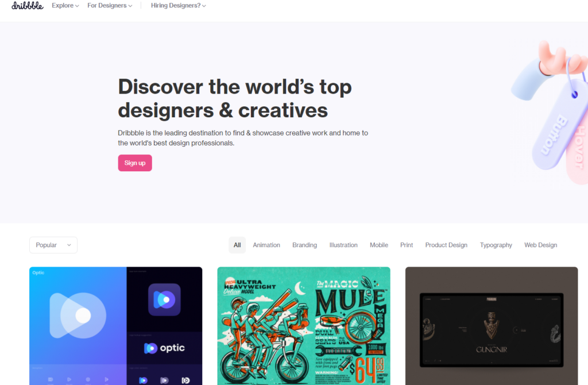Filter shots by Branding
This screenshot has height=385, width=588.
[304, 245]
